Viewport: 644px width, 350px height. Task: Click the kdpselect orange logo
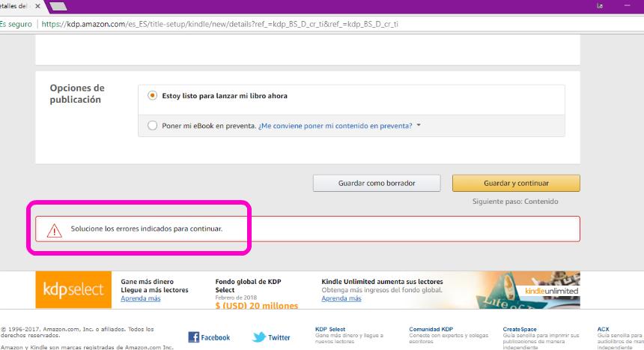(x=73, y=289)
